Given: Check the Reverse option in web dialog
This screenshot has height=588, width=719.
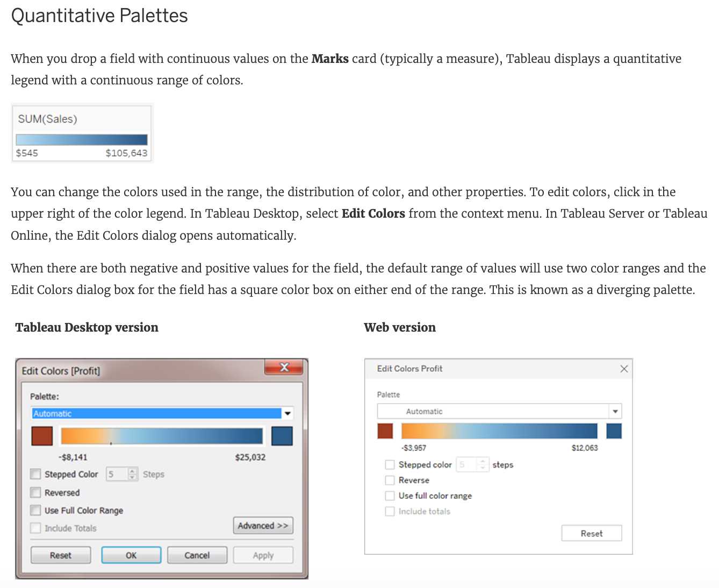Looking at the screenshot, I should [x=390, y=481].
